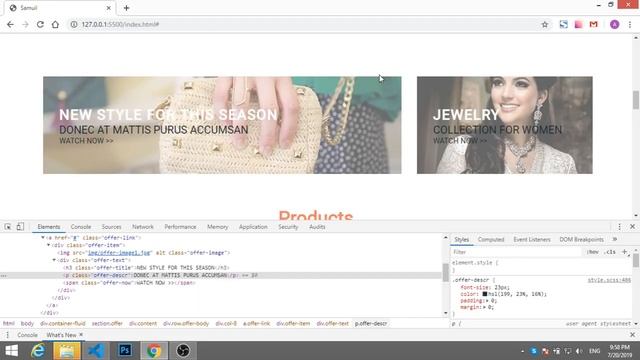Open DevTools customize menu
This screenshot has width=640, height=360.
[x=619, y=227]
